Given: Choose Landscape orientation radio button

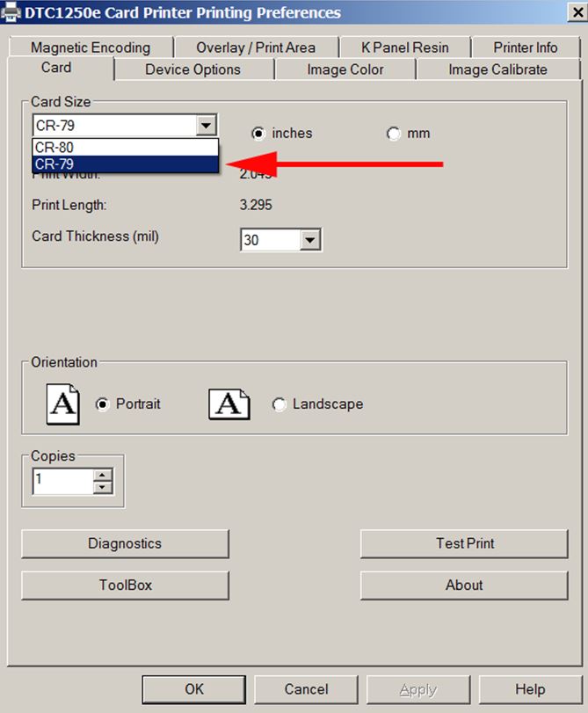Looking at the screenshot, I should click(279, 404).
